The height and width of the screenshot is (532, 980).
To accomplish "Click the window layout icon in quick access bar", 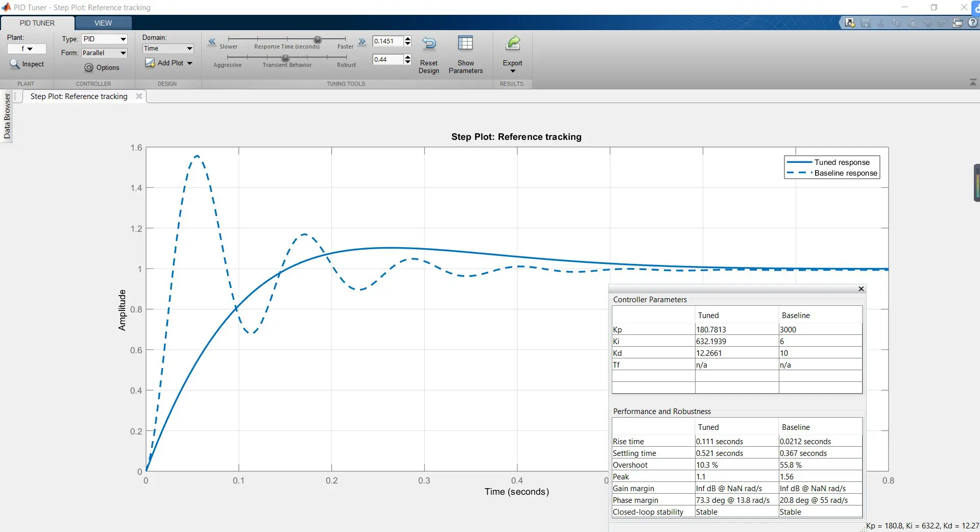I will [x=958, y=23].
